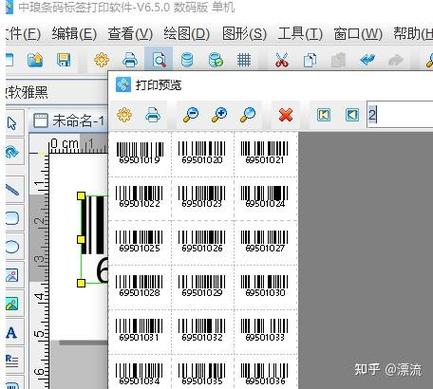The width and height of the screenshot is (433, 389).
Task: Click top-left yellow handle of selected barcode
Action: (81, 196)
